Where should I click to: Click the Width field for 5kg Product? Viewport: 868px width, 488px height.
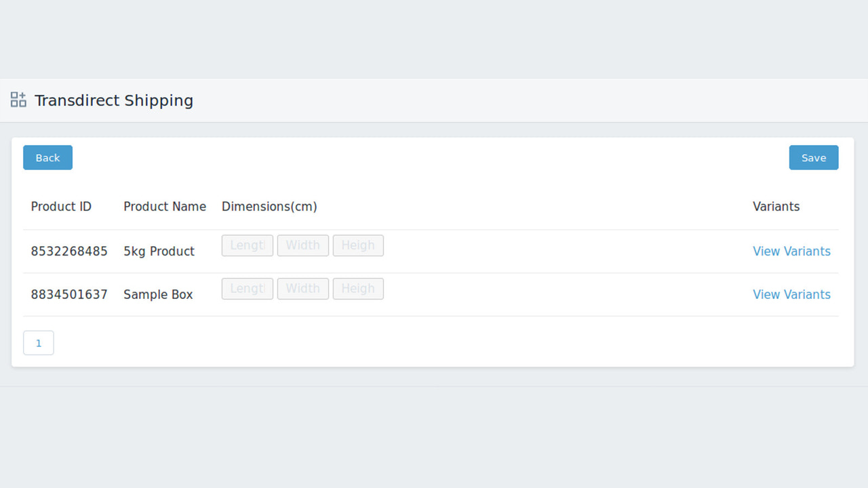pyautogui.click(x=302, y=245)
